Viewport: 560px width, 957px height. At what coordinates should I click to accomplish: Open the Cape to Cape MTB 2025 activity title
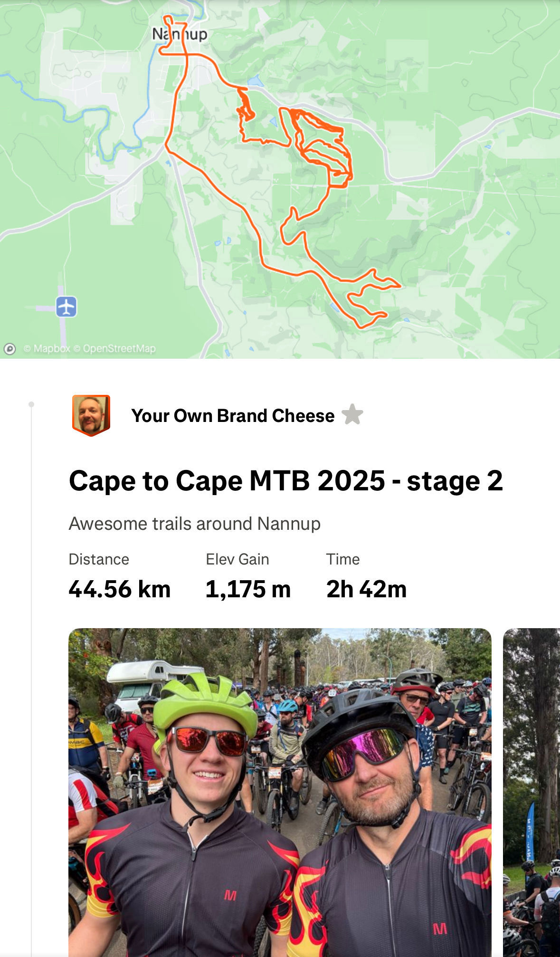pos(285,481)
